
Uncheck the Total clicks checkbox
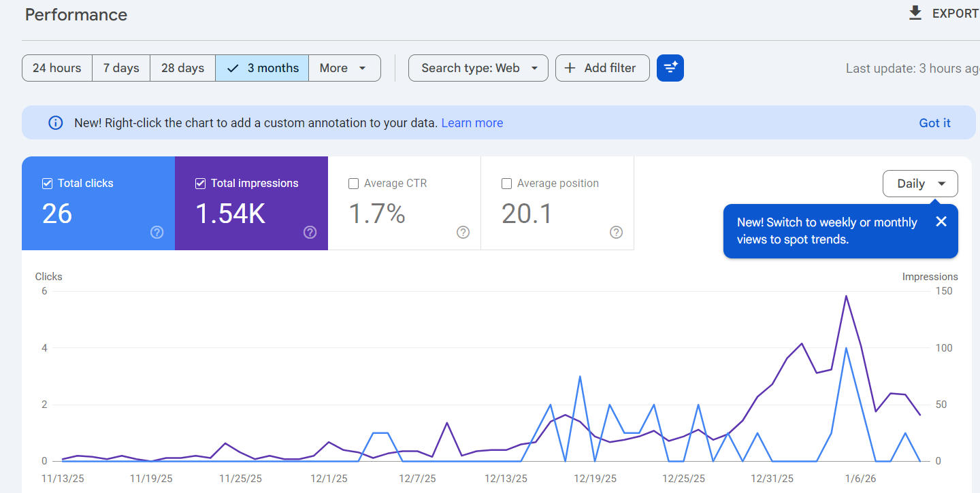coord(48,184)
